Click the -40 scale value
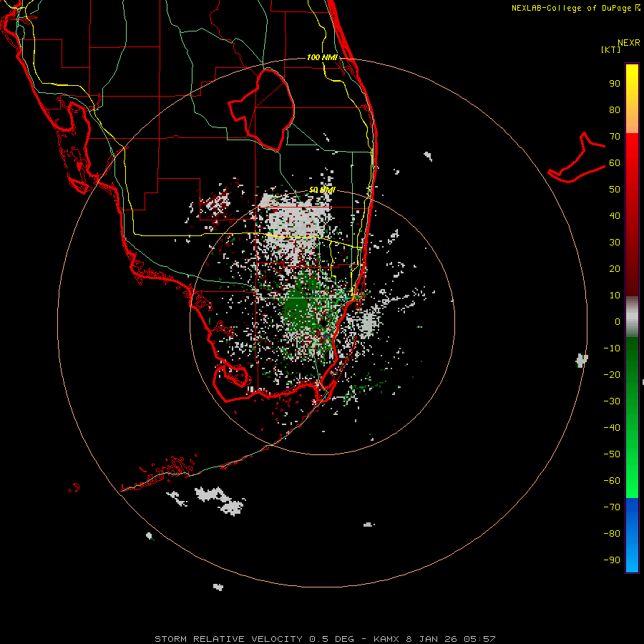This screenshot has height=644, width=644. pyautogui.click(x=612, y=428)
